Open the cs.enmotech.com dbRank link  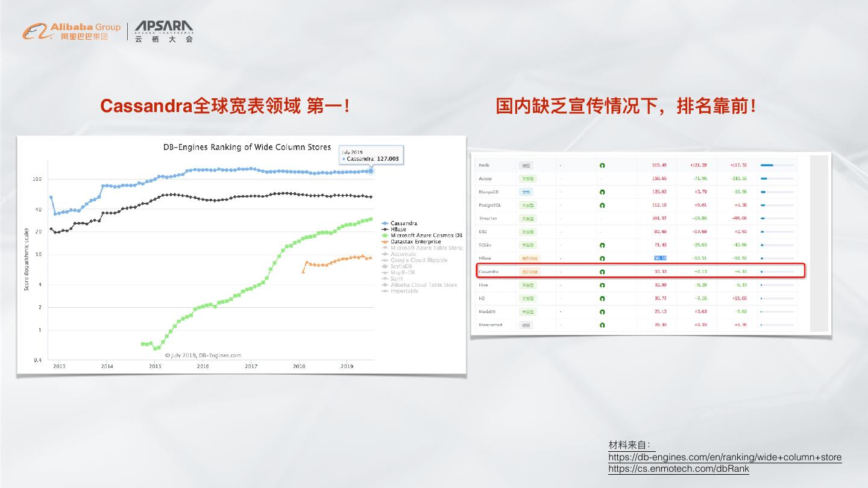(x=679, y=468)
